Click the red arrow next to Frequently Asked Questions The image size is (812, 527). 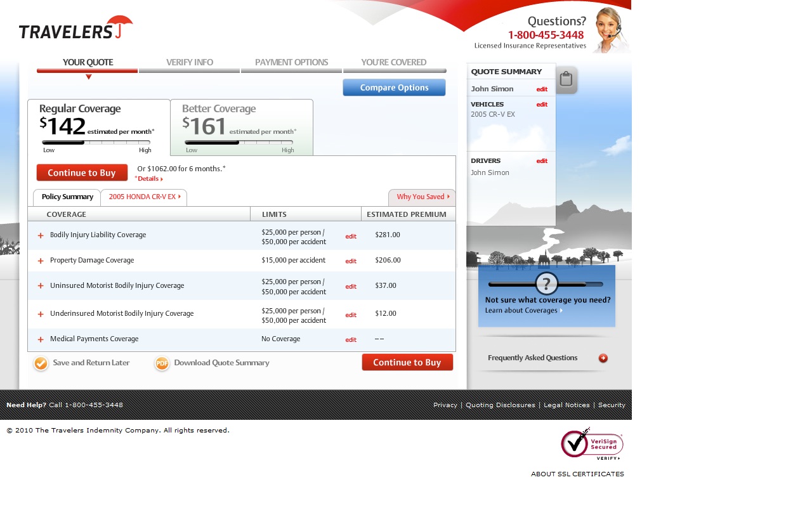coord(603,358)
